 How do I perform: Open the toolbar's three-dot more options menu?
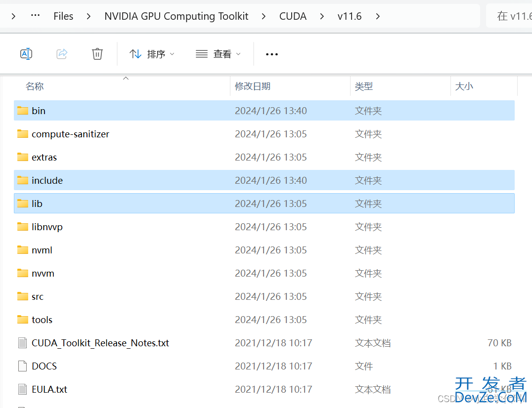[x=272, y=54]
